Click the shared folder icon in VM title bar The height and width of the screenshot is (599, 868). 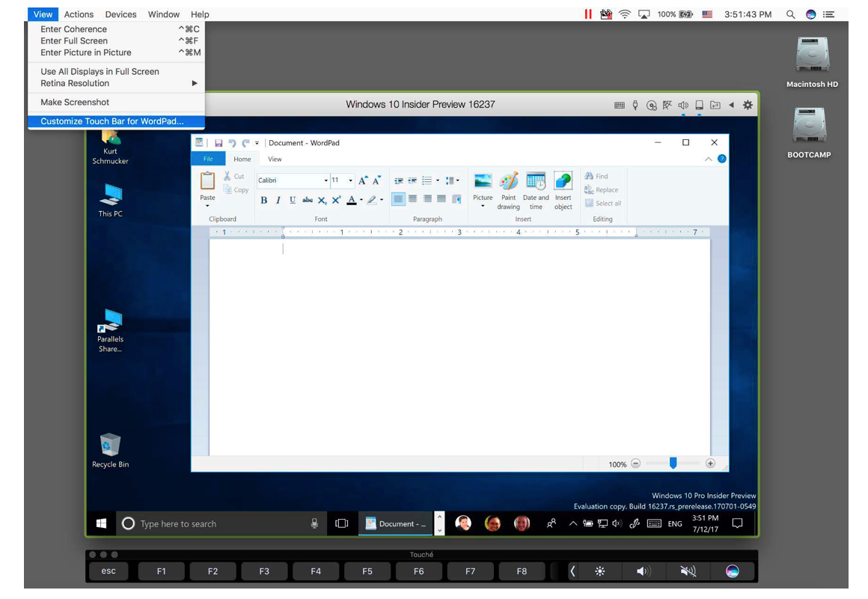point(715,106)
